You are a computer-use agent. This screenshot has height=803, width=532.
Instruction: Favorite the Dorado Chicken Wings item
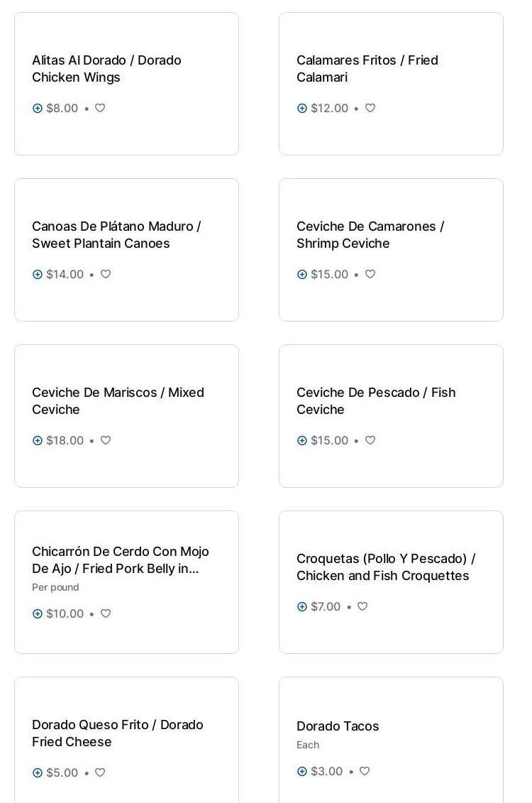100,109
